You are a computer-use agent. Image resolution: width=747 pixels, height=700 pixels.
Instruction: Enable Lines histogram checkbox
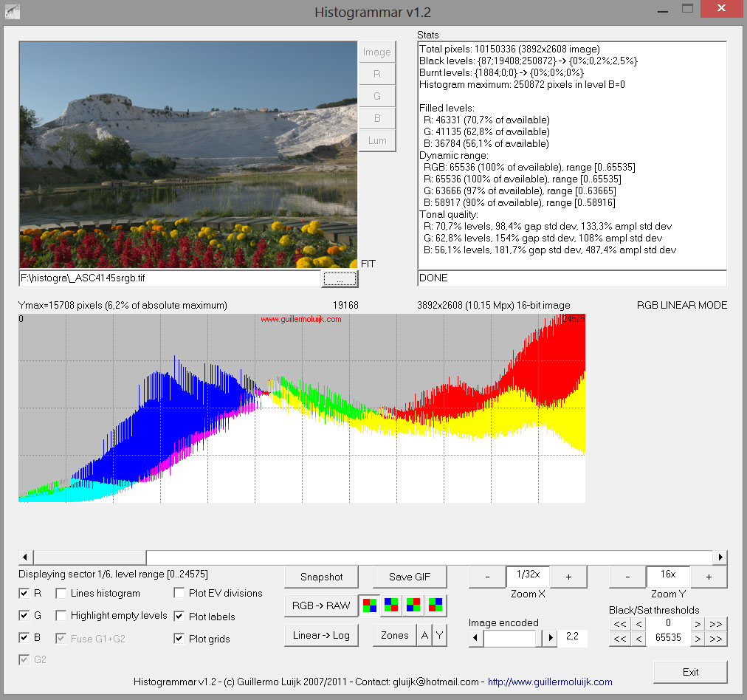click(61, 593)
